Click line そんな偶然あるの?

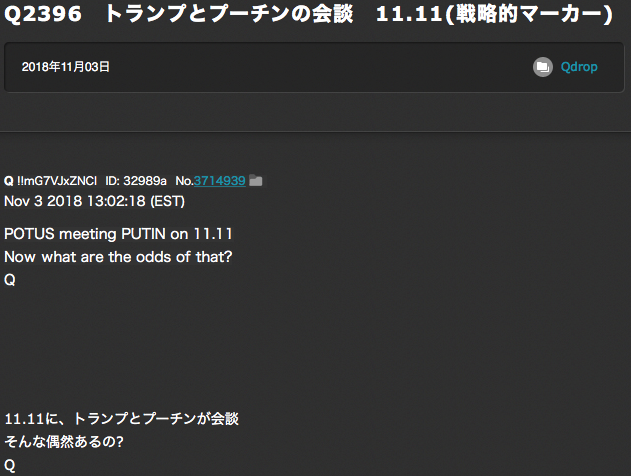[x=64, y=442]
